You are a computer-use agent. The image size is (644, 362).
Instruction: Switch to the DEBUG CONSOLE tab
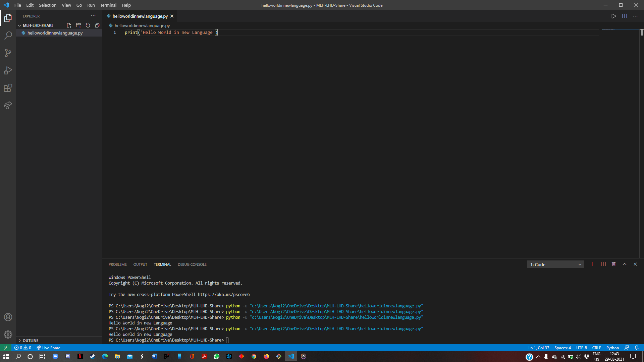[x=192, y=264]
